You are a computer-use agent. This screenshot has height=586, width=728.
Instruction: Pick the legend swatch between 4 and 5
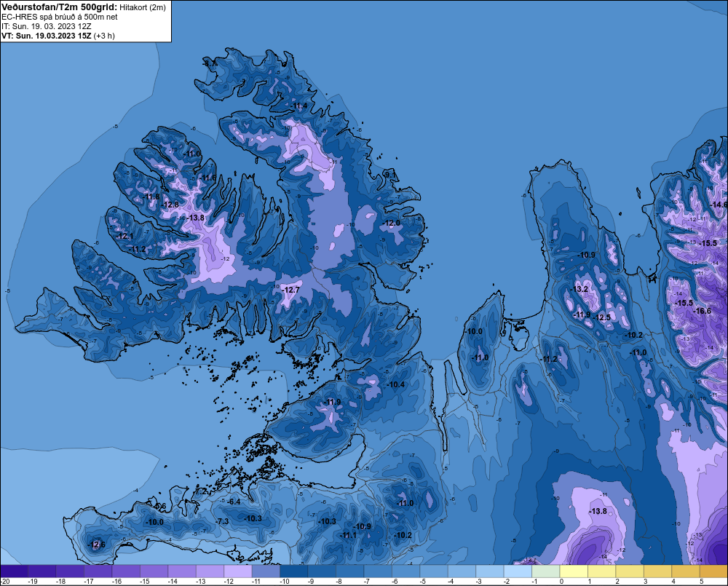click(686, 571)
